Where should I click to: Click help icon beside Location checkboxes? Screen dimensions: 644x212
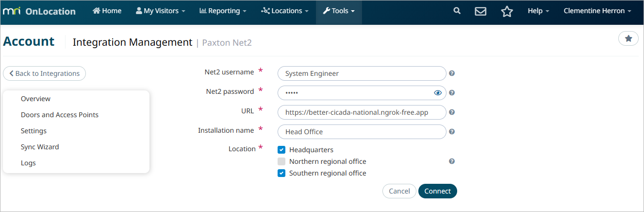452,161
